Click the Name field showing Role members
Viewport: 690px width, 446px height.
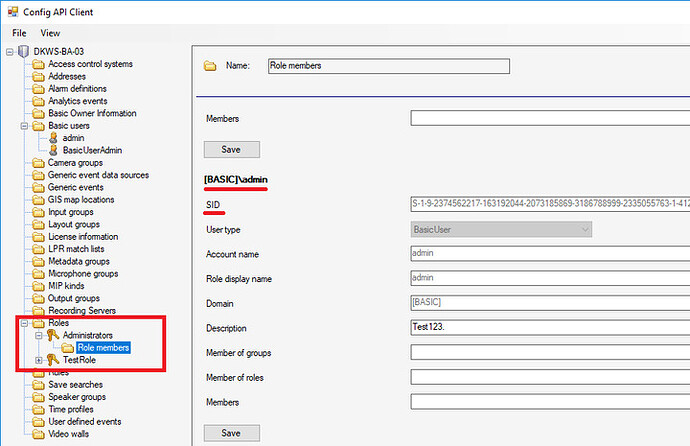(389, 66)
